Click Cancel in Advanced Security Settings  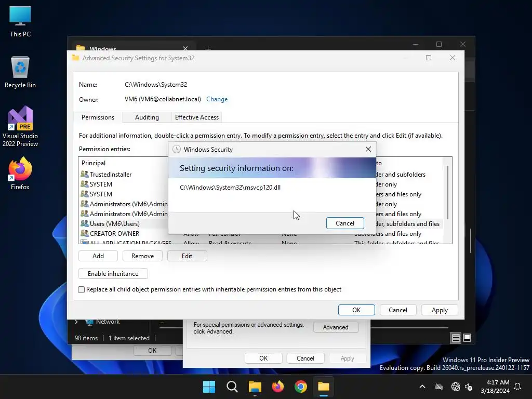397,310
